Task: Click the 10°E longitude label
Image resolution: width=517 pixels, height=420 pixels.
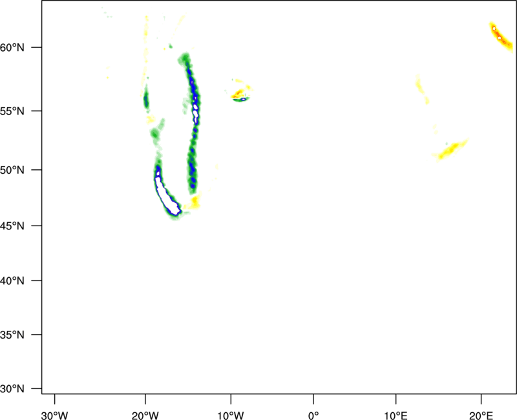Action: click(x=396, y=415)
